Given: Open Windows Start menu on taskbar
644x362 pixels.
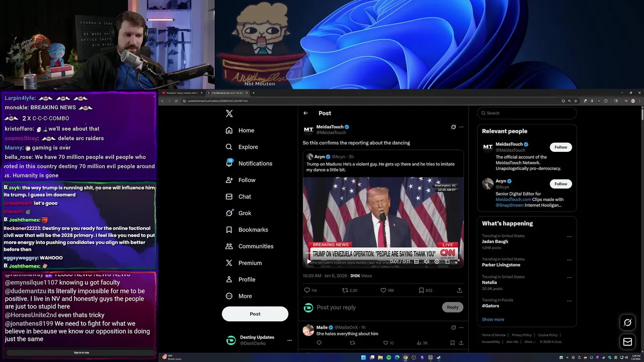Looking at the screenshot, I should (x=363, y=358).
